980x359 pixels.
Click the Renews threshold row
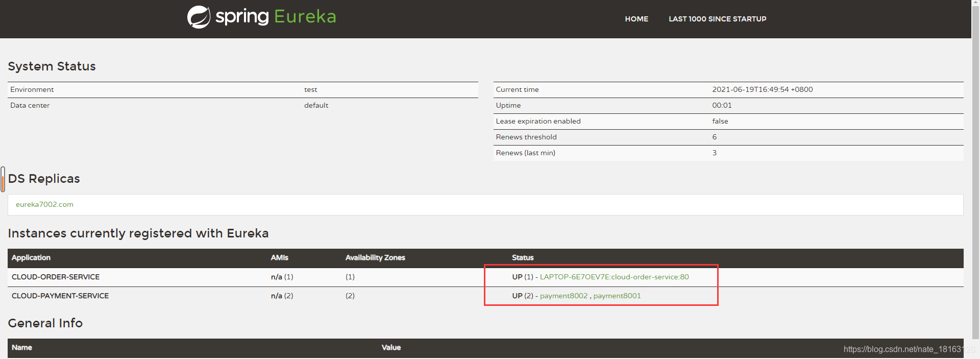pos(728,137)
